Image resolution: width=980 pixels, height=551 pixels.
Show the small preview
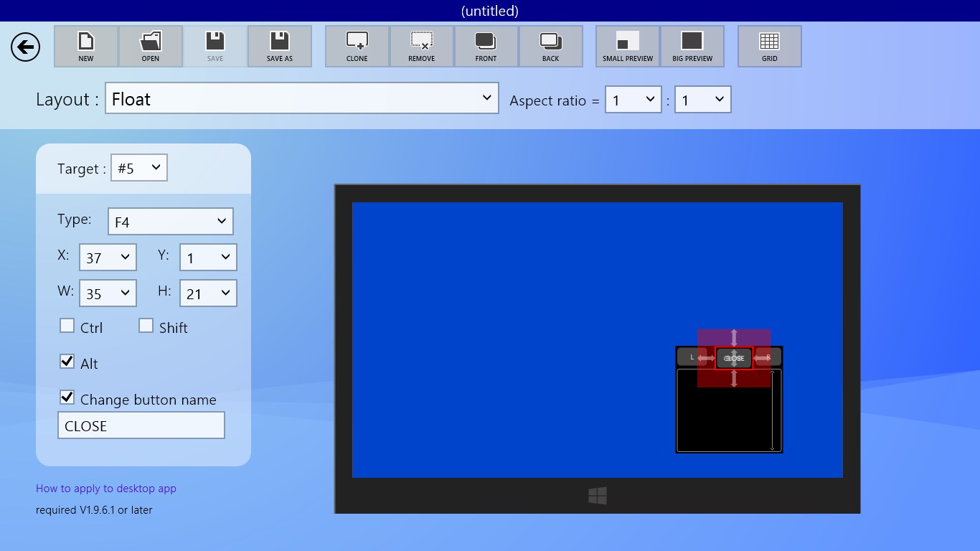(x=628, y=47)
